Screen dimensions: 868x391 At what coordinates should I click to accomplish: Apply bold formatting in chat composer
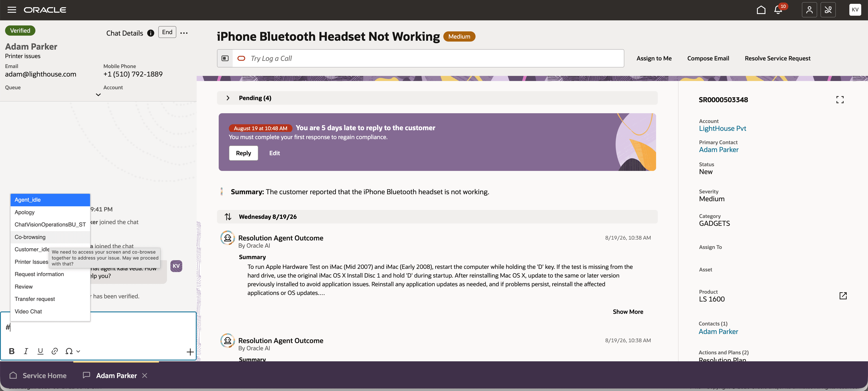[x=12, y=351]
